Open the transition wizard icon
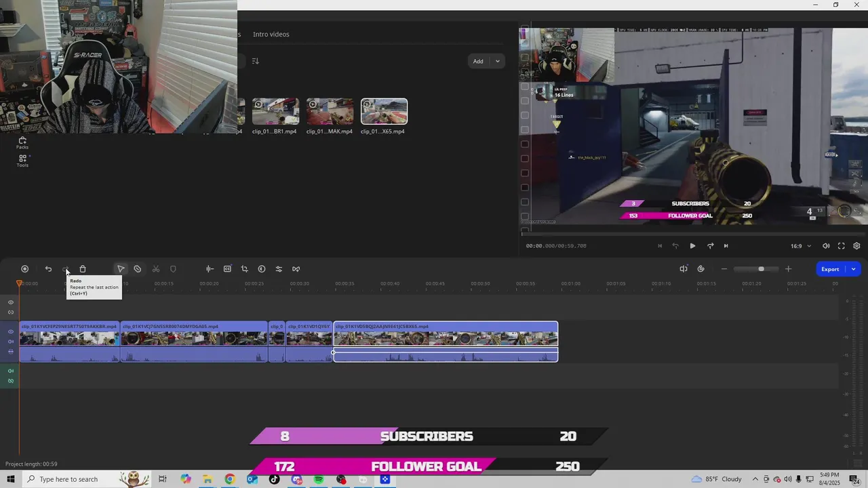 click(296, 269)
